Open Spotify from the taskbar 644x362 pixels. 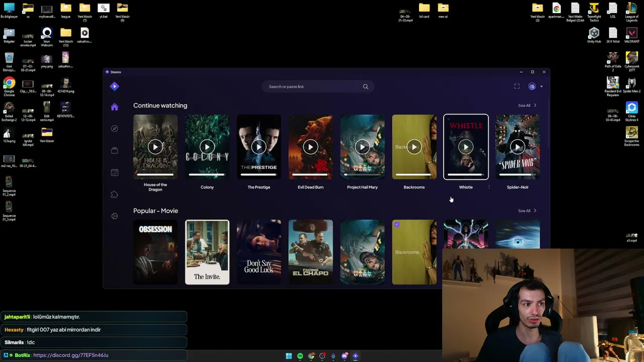click(300, 356)
